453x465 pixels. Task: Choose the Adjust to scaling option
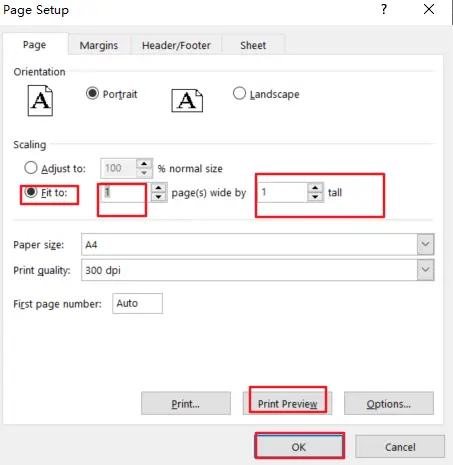click(x=31, y=168)
